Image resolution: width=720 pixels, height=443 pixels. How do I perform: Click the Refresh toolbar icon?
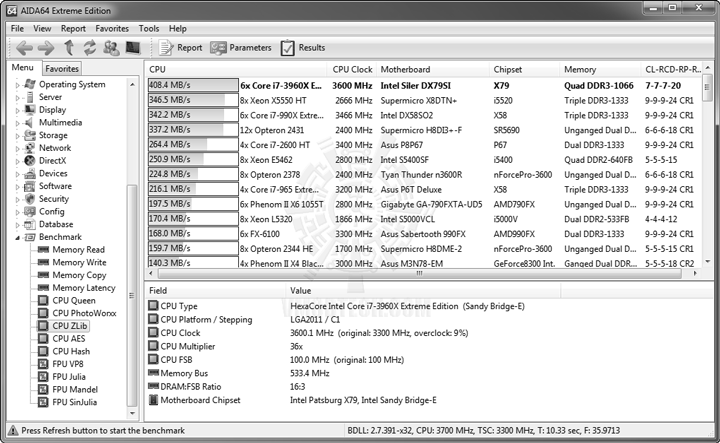(x=90, y=48)
